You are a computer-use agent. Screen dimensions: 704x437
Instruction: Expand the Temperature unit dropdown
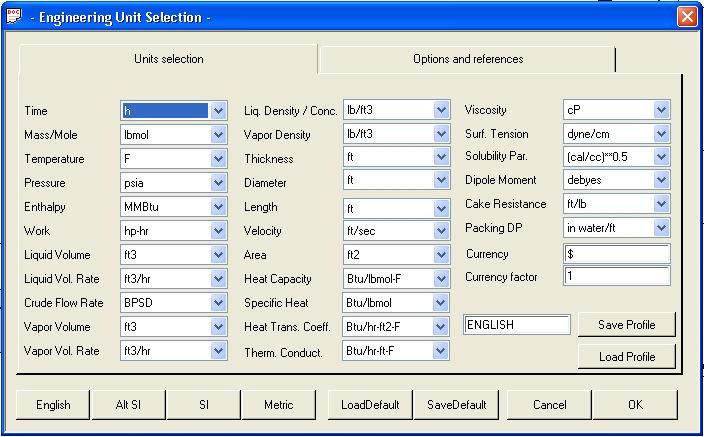(218, 159)
